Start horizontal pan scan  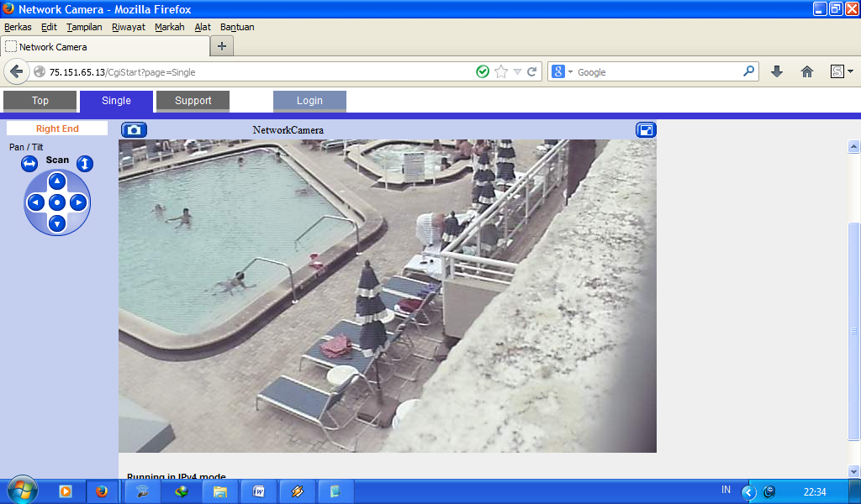[x=29, y=164]
